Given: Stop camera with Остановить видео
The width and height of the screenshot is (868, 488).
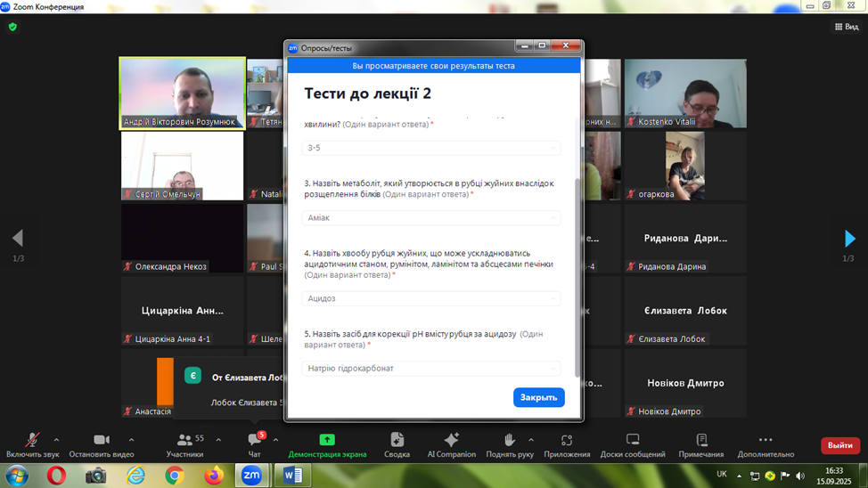Looking at the screenshot, I should tap(102, 445).
